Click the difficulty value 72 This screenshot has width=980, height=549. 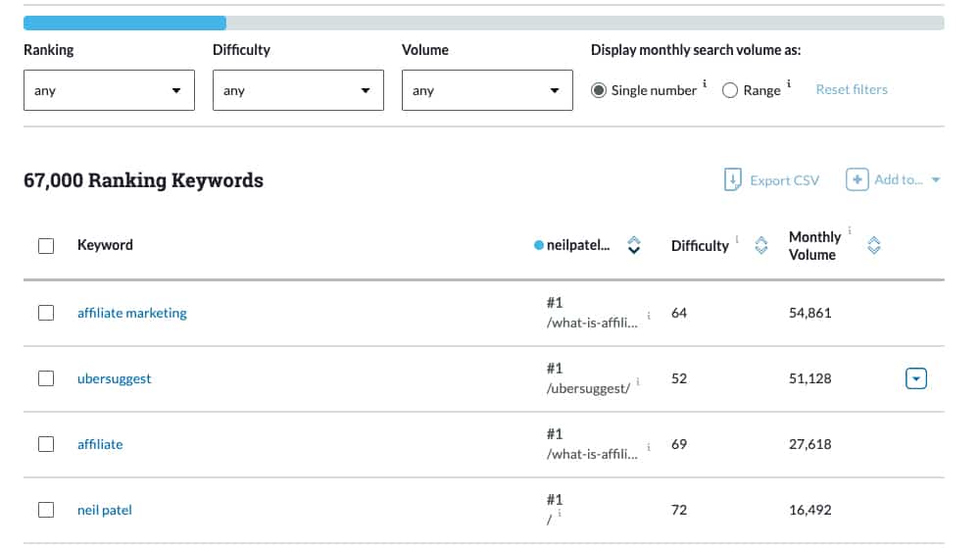click(x=679, y=510)
